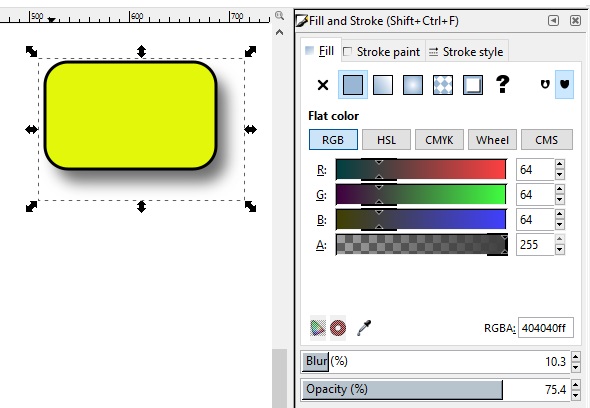Image resolution: width=590 pixels, height=408 pixels.
Task: Click the color-managed toggle icon
Action: click(x=318, y=328)
